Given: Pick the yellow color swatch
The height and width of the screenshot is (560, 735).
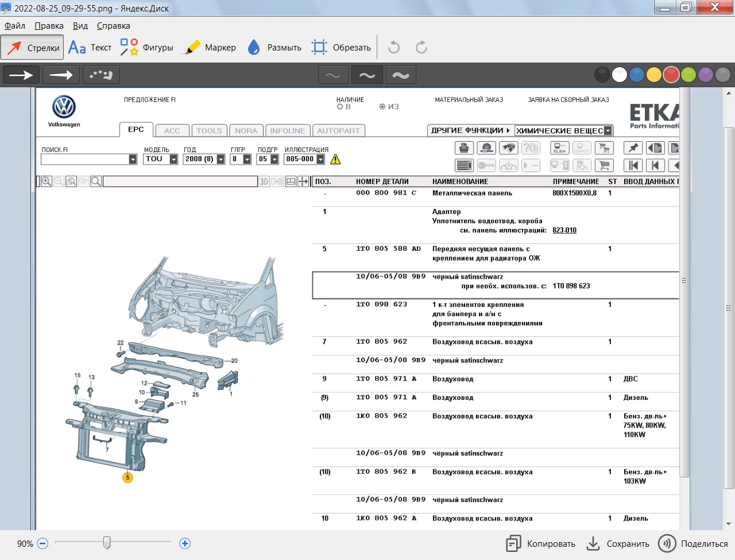Looking at the screenshot, I should coord(654,75).
